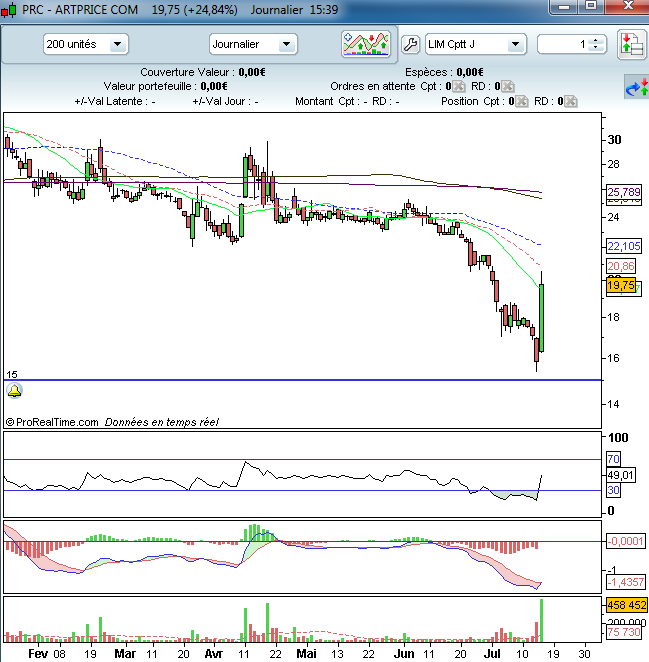649x662 pixels.
Task: Increase the quantity with up arrow
Action: click(596, 41)
